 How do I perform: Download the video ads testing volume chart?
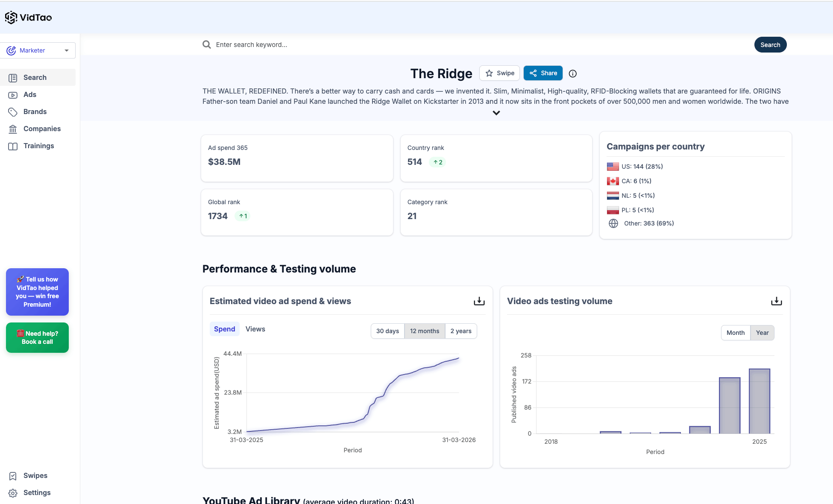(x=776, y=301)
